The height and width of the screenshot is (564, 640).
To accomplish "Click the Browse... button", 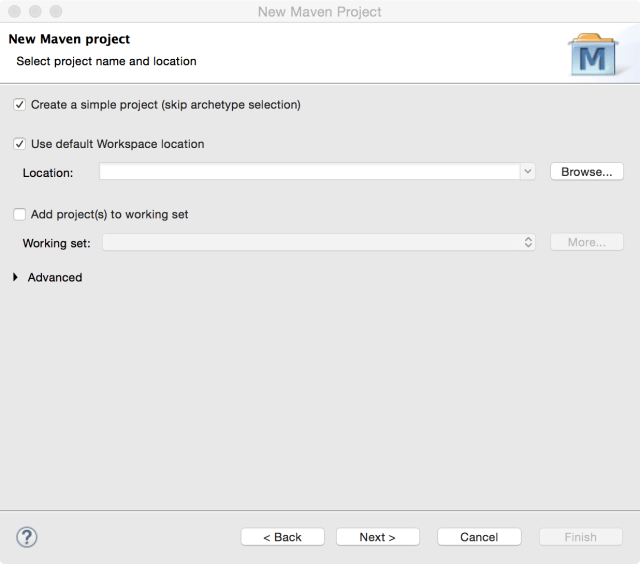I will [587, 172].
